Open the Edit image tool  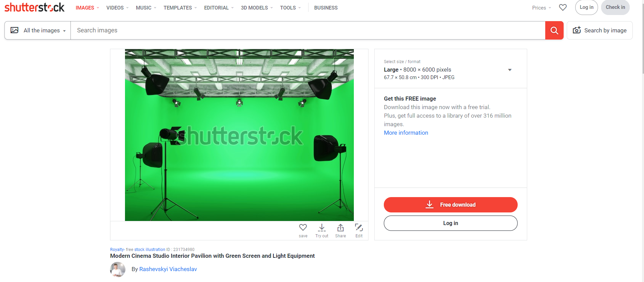click(x=359, y=227)
